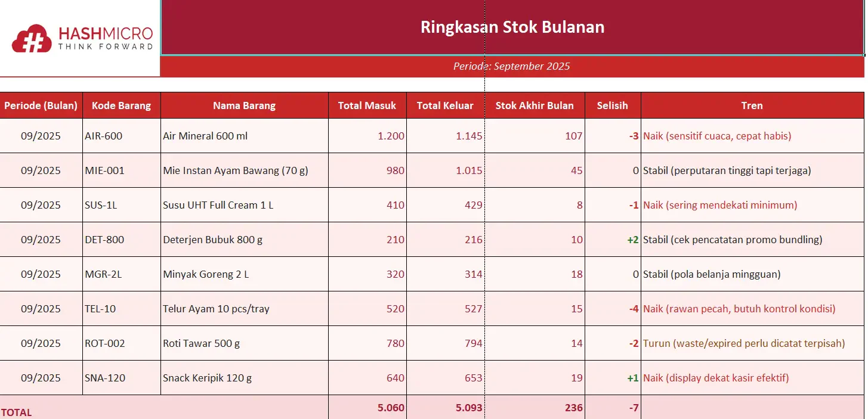Select the 'Periode (Bulan)' column header
This screenshot has width=868, height=419.
click(41, 105)
